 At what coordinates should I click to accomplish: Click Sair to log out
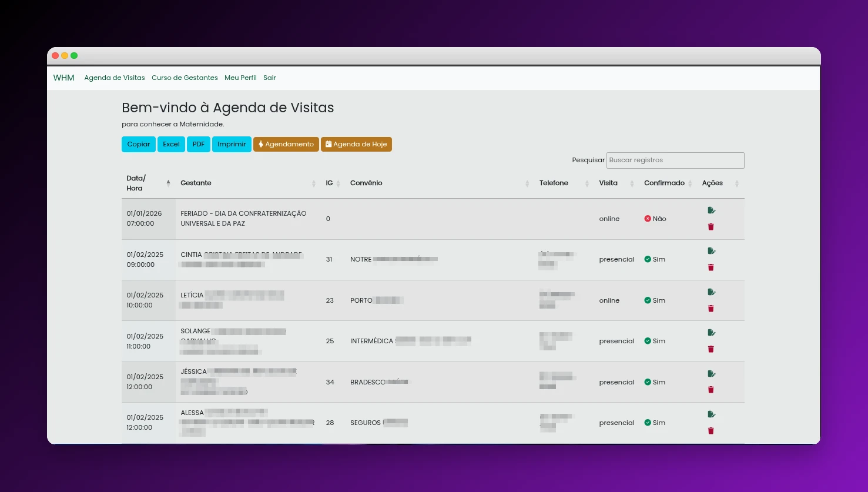click(x=270, y=78)
